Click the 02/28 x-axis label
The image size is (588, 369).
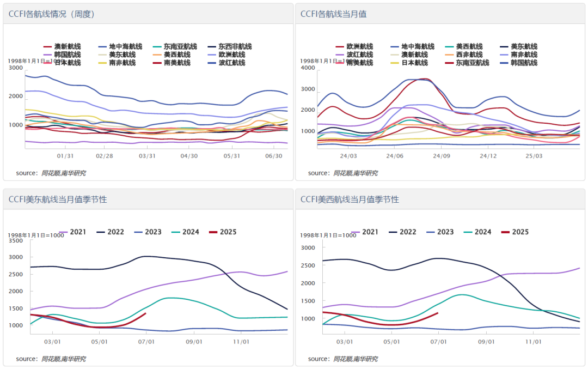[x=104, y=156]
